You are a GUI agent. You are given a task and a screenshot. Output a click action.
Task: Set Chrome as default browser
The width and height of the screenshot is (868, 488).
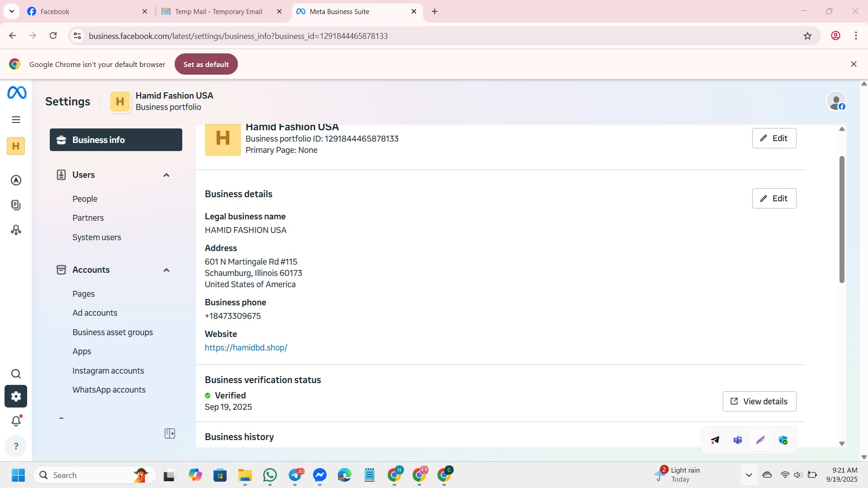click(x=206, y=64)
